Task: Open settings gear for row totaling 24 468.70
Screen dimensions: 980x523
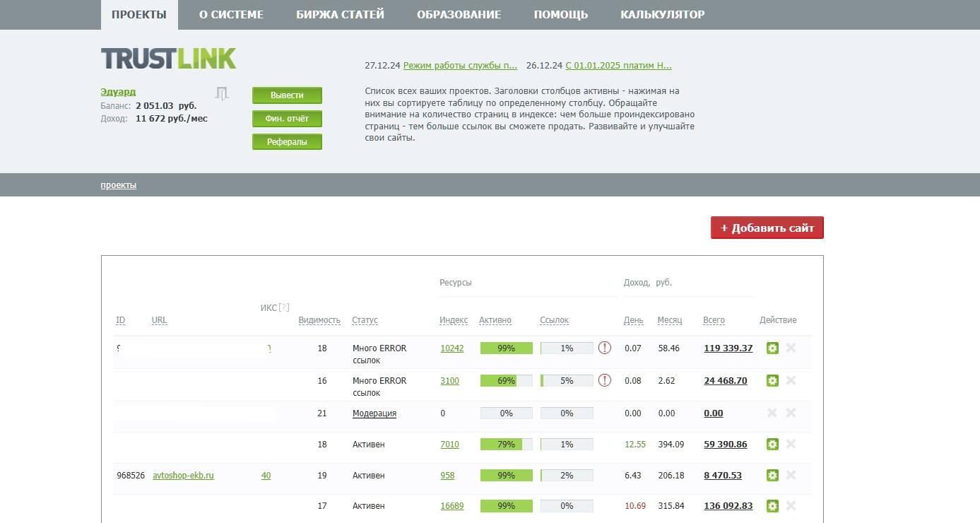Action: point(772,380)
